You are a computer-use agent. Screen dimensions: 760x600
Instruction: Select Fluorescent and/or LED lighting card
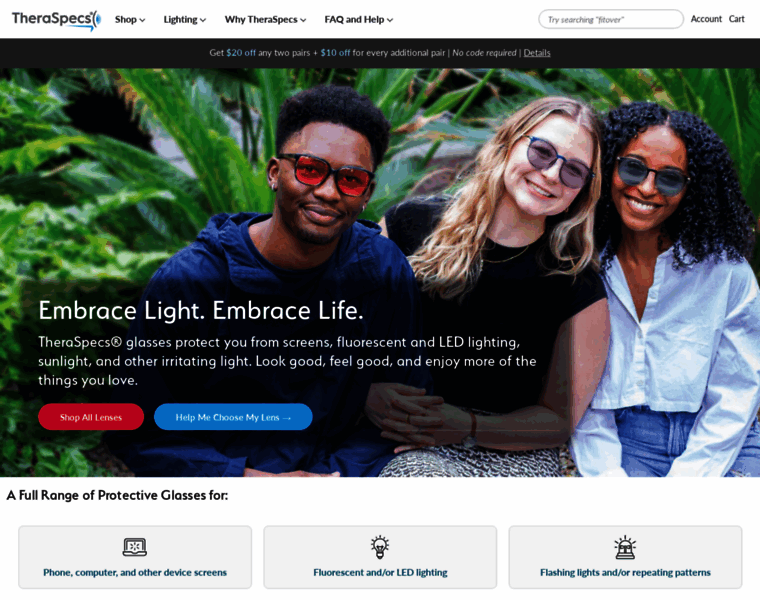[x=380, y=557]
